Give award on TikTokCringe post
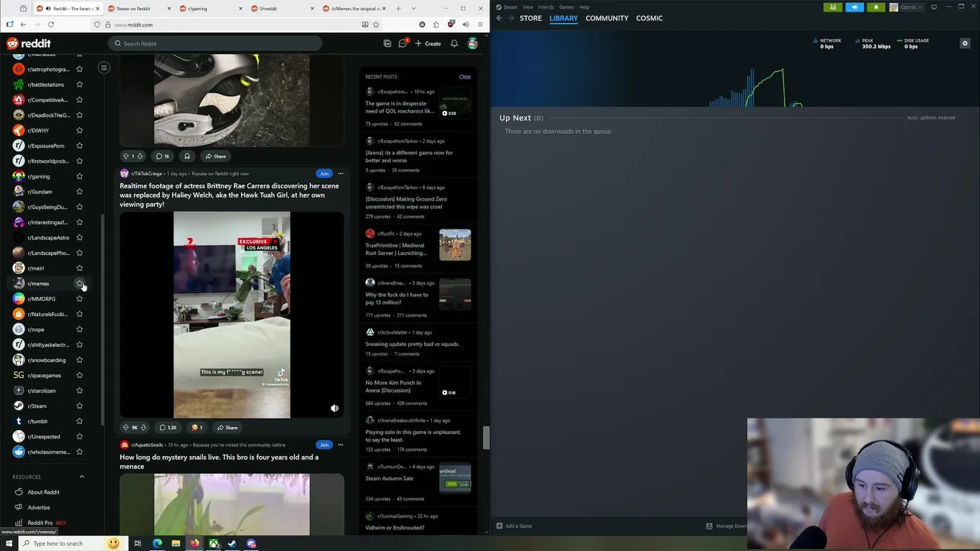This screenshot has width=980, height=551. pyautogui.click(x=198, y=428)
